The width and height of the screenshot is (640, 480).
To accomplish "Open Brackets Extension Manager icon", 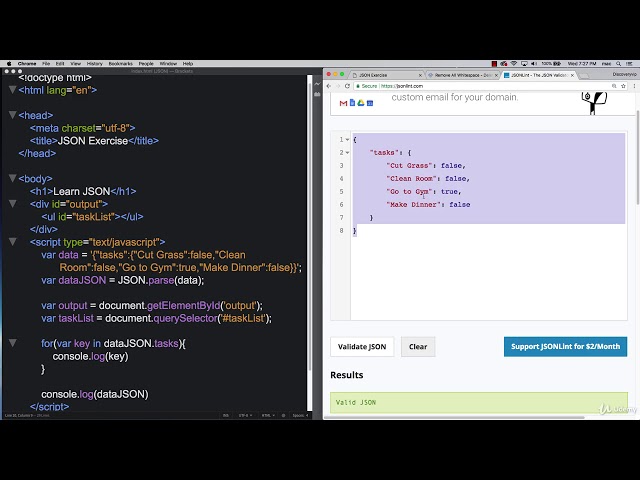I will [x=318, y=94].
